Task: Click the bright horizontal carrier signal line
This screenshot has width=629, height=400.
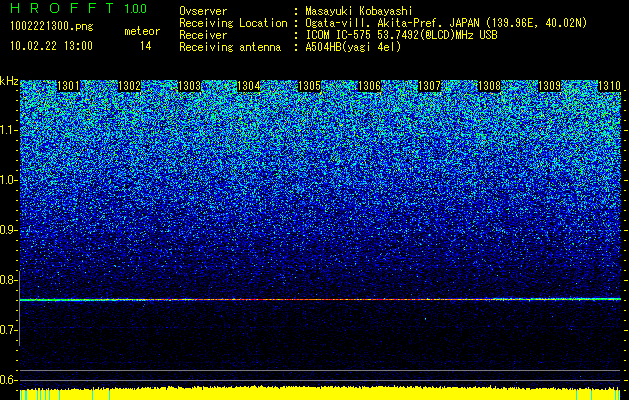Action: tap(320, 299)
